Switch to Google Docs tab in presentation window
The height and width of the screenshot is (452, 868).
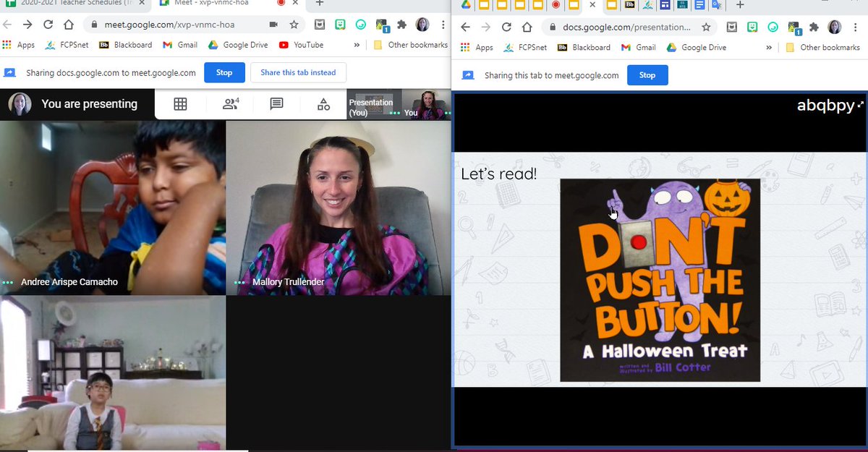click(699, 5)
